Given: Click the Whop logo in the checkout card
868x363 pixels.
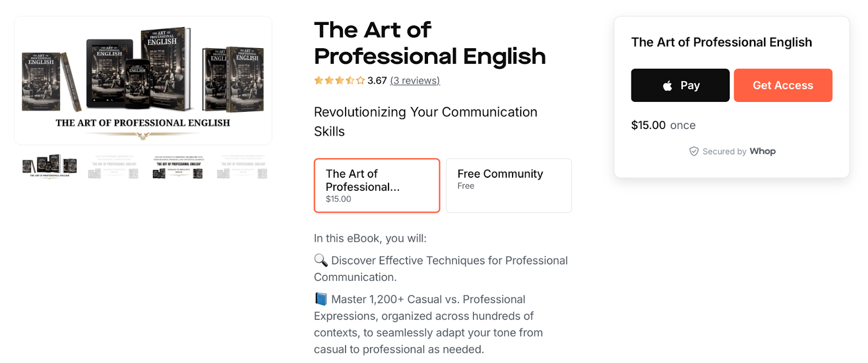Looking at the screenshot, I should click(763, 151).
